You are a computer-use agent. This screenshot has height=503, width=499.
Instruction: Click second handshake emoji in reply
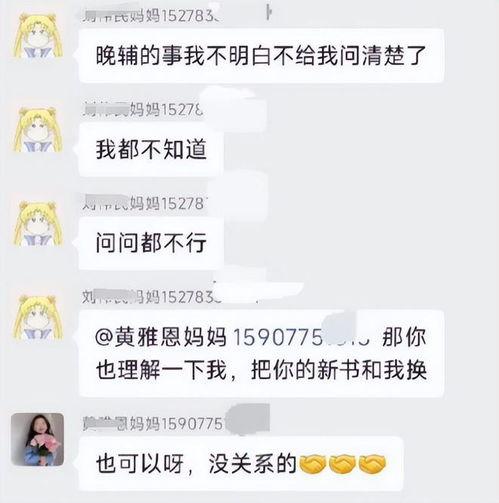342,464
